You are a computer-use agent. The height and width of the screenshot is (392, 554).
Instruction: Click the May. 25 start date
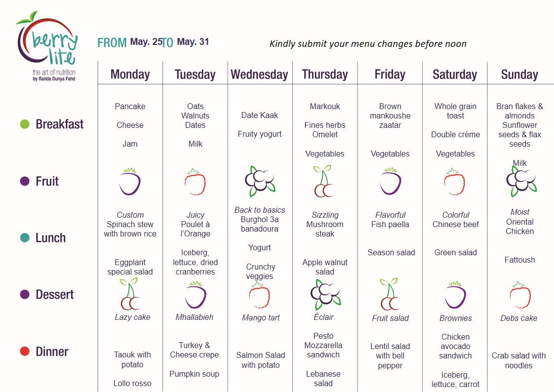pyautogui.click(x=146, y=41)
